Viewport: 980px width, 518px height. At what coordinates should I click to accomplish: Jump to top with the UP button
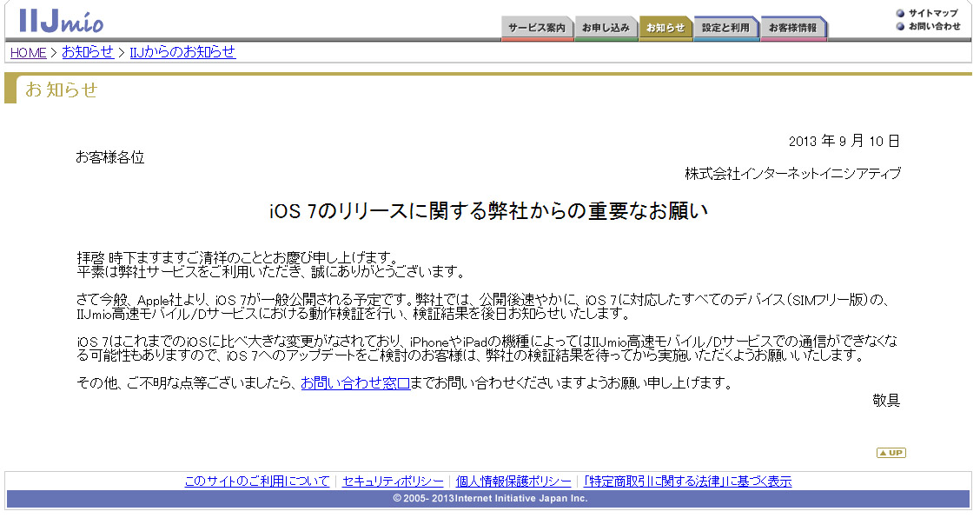click(x=891, y=453)
